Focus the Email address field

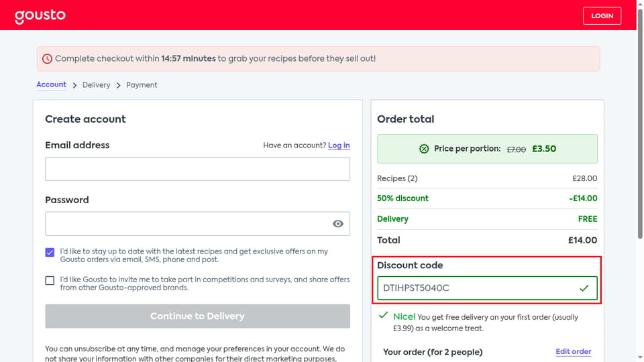click(x=197, y=169)
